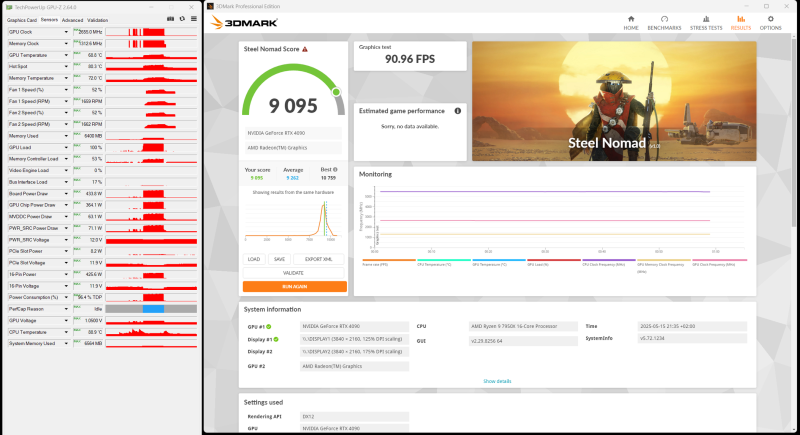The height and width of the screenshot is (435, 800).
Task: Click the EXPORT XML button
Action: pyautogui.click(x=318, y=259)
